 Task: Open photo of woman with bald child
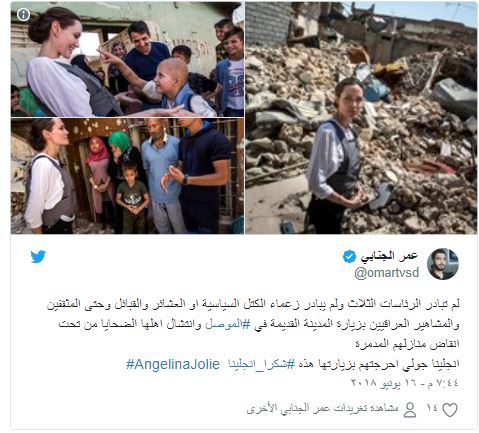127,59
